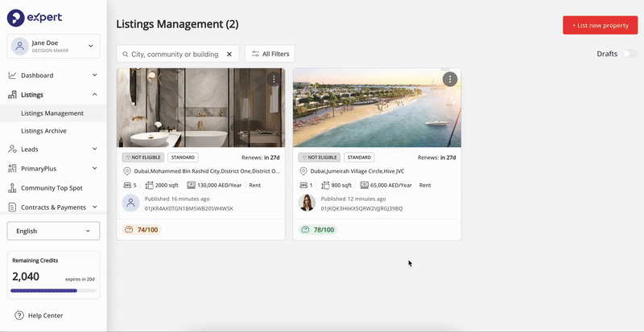Click the Contracts & Payments document icon
This screenshot has width=644, height=332.
pos(12,207)
